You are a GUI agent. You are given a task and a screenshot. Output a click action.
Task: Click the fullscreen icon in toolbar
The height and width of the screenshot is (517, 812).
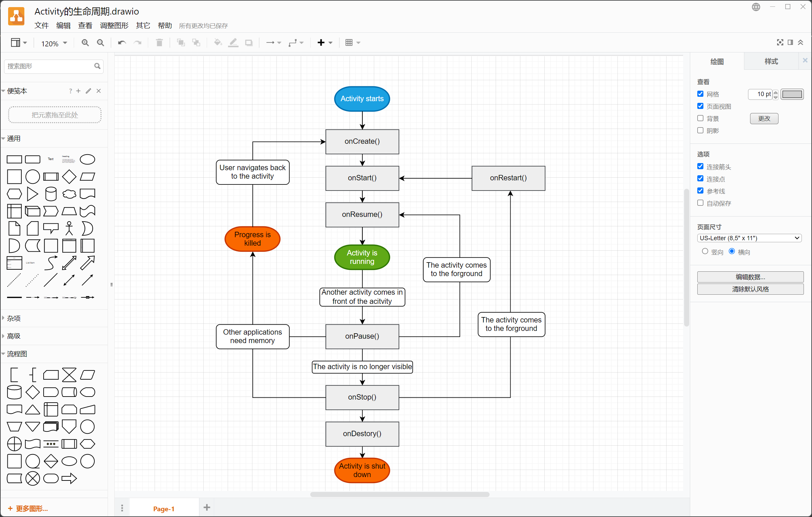click(780, 42)
